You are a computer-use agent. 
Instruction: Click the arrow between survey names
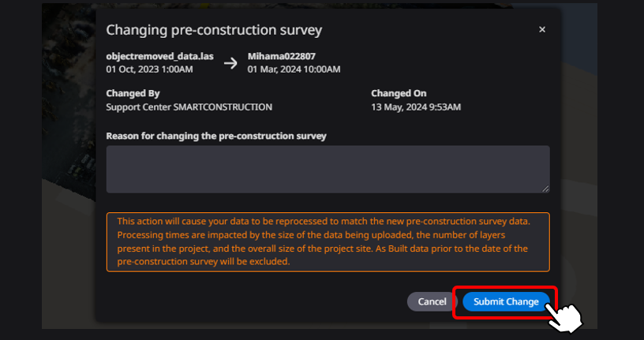coord(230,63)
